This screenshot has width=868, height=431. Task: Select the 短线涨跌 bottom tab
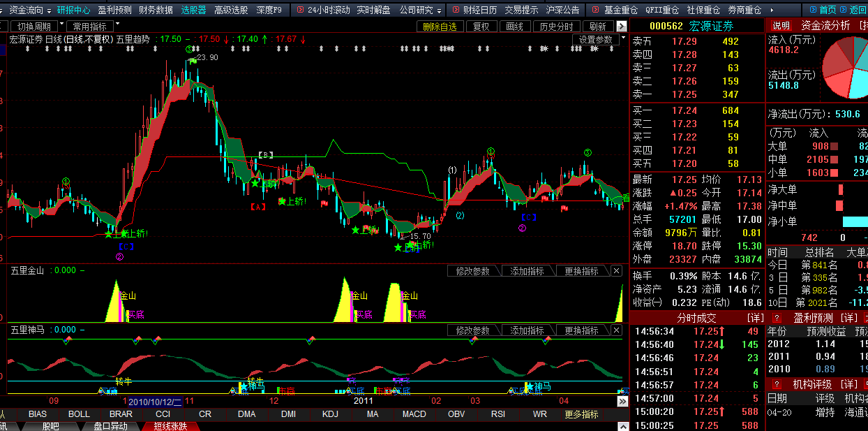click(x=170, y=426)
